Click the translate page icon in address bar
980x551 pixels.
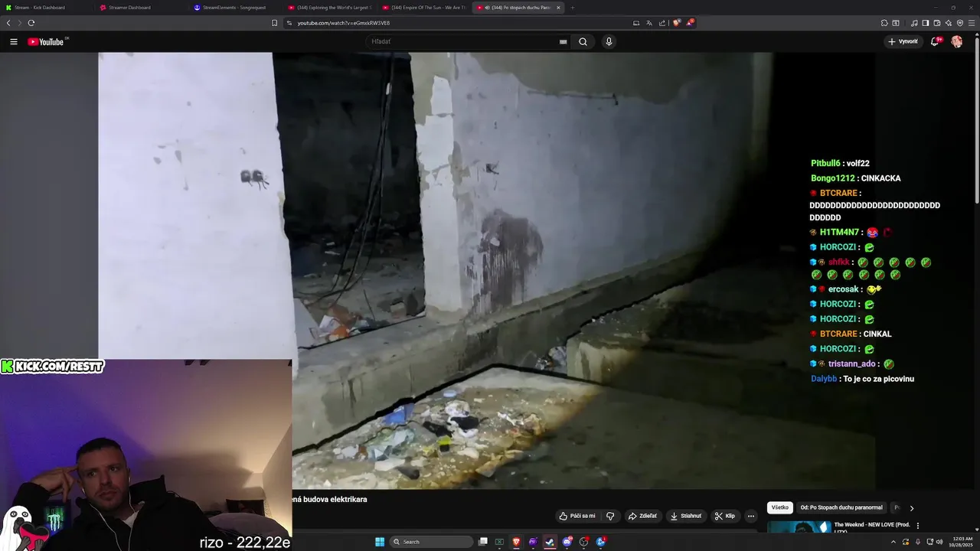click(x=649, y=23)
